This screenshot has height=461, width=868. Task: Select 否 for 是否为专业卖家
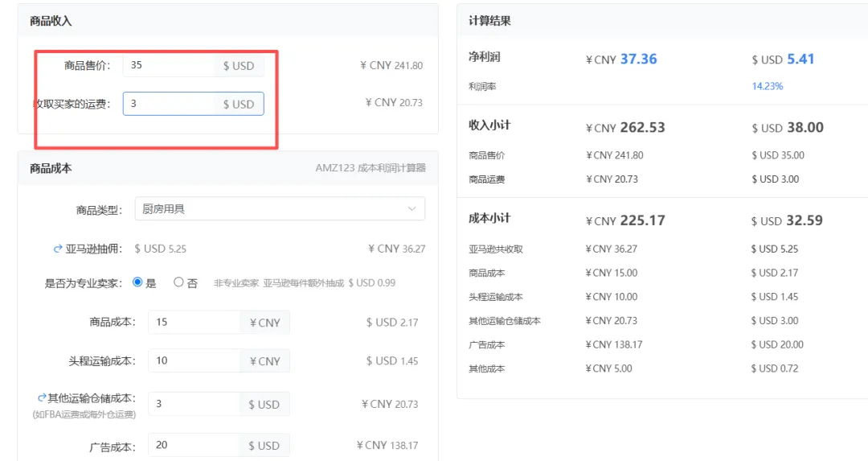point(178,282)
